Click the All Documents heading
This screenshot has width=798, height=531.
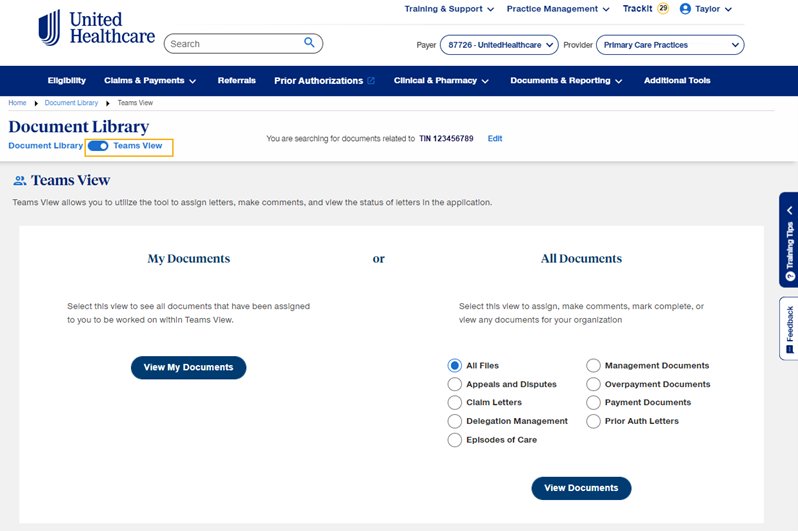point(581,259)
